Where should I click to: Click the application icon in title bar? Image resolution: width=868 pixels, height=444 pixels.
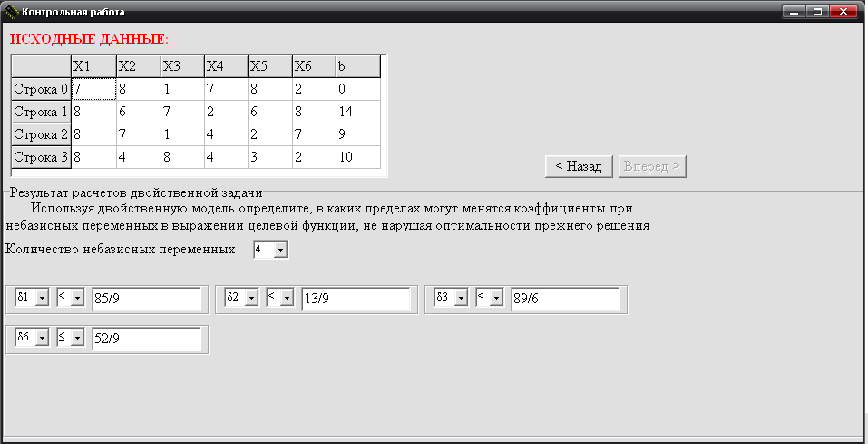pos(11,11)
